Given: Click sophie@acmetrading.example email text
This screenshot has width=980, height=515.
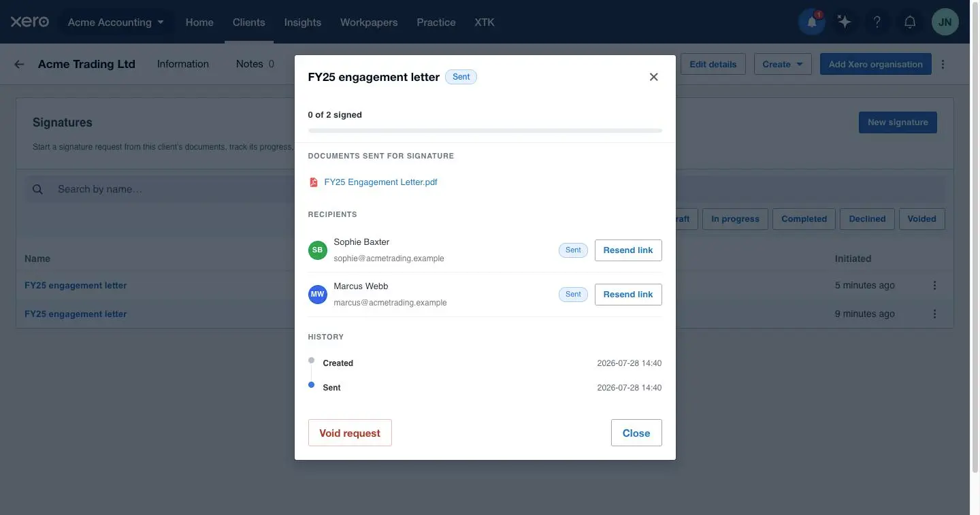Looking at the screenshot, I should 389,259.
